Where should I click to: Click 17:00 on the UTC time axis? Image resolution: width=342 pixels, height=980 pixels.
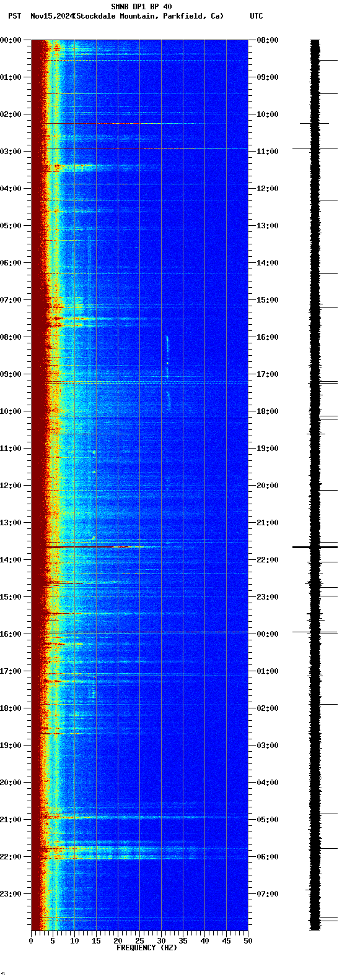267,374
